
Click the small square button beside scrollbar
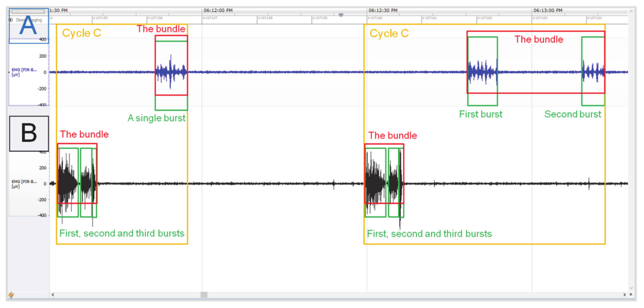(x=631, y=294)
